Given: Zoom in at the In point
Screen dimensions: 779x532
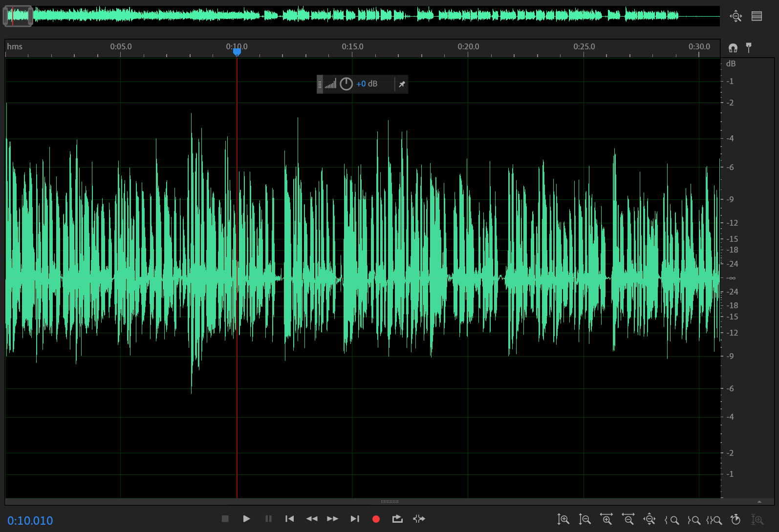Looking at the screenshot, I should point(671,520).
